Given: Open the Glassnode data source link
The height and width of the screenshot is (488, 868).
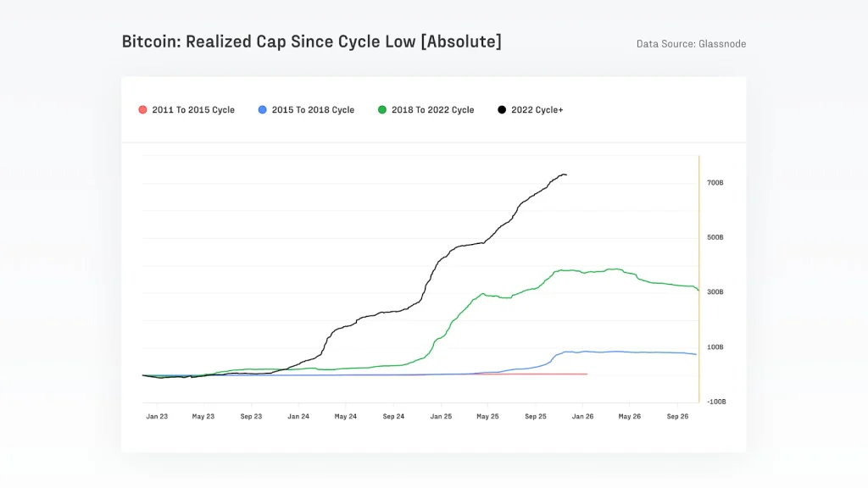Looking at the screenshot, I should coord(691,43).
